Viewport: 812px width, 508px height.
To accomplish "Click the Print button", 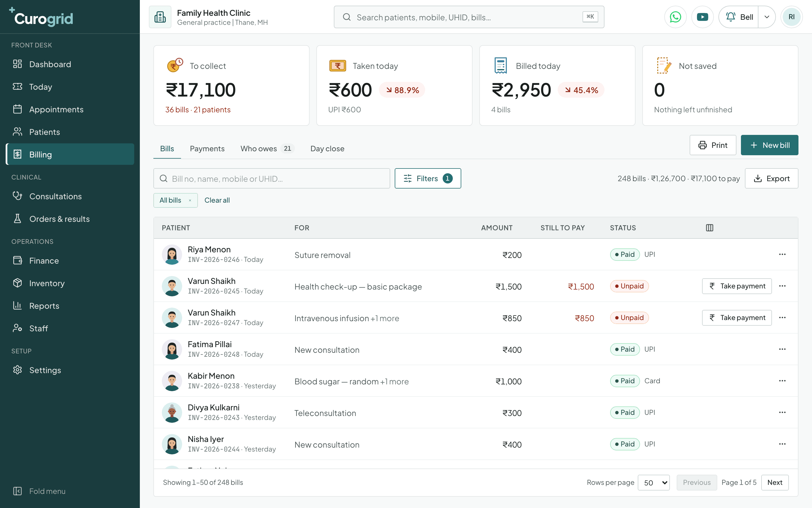I will (713, 145).
